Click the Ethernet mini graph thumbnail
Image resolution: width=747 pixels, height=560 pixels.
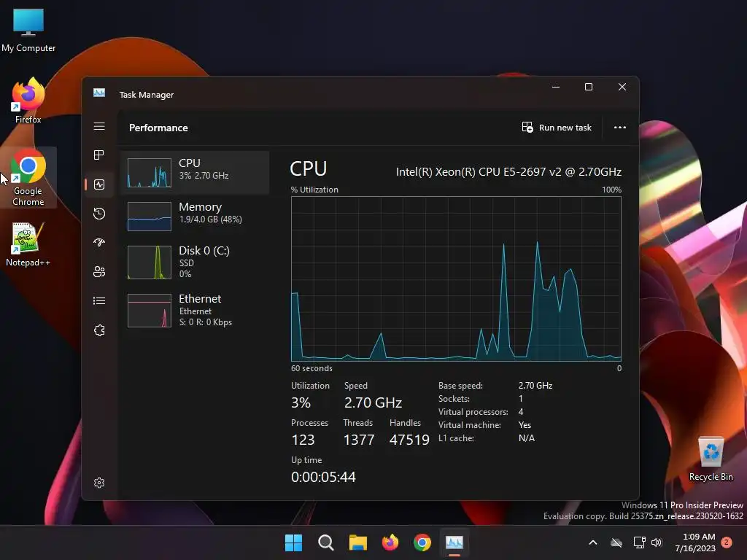[x=150, y=311]
